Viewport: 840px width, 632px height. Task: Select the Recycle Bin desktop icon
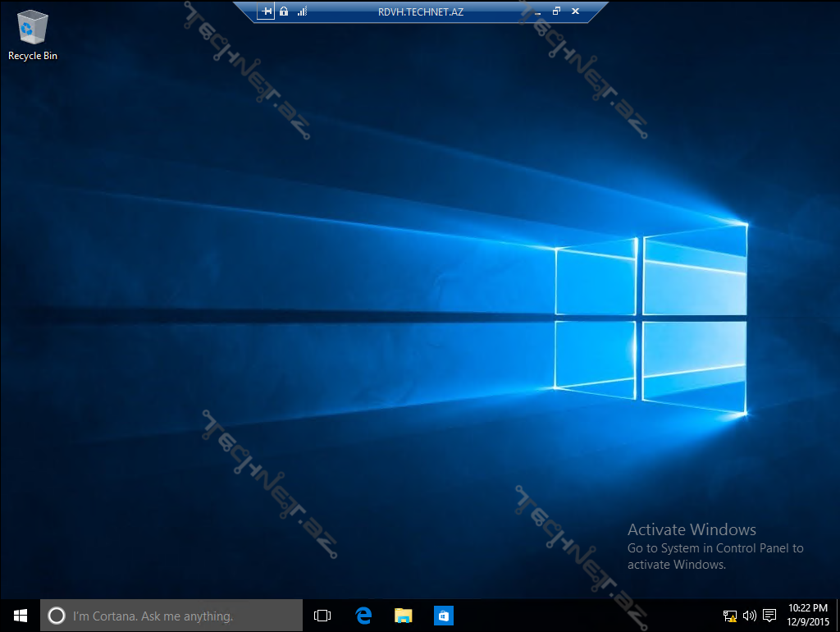click(33, 35)
